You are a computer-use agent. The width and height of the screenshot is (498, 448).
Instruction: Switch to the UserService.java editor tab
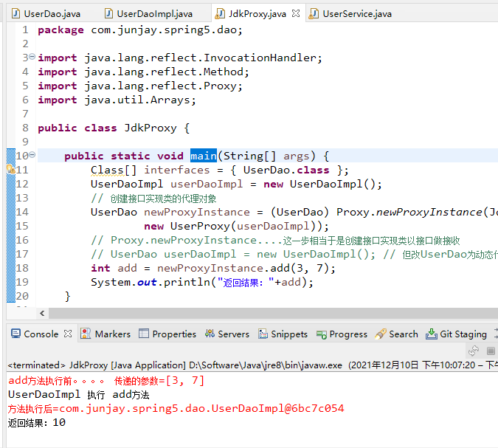[x=350, y=14]
